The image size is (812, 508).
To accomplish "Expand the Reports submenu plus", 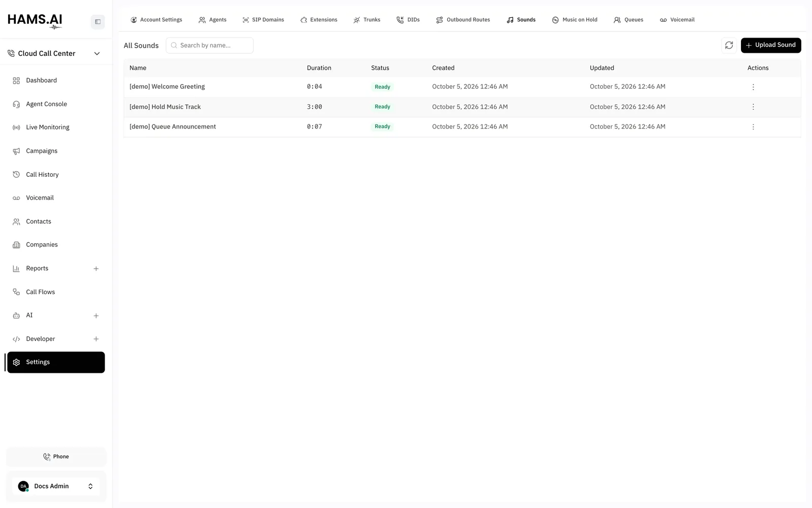I will pos(96,269).
